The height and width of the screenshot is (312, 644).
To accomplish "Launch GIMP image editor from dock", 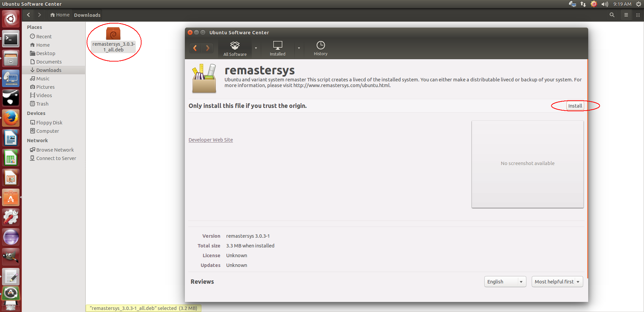I will coord(11,257).
